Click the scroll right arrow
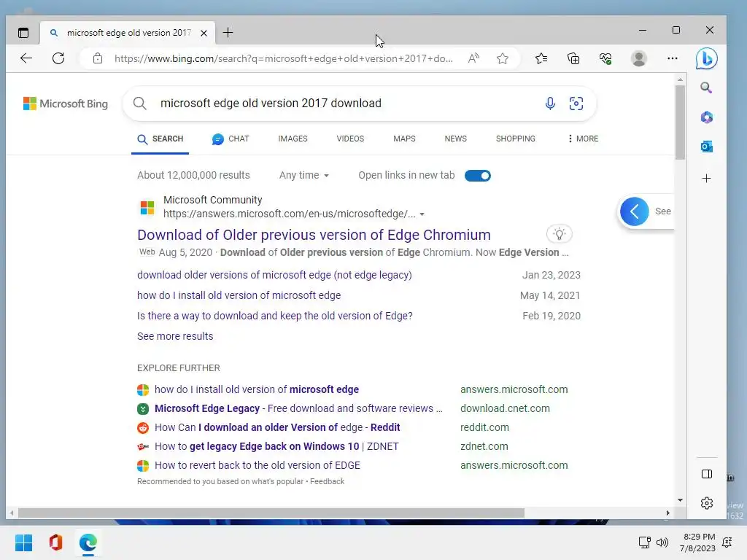747x560 pixels. click(x=668, y=513)
